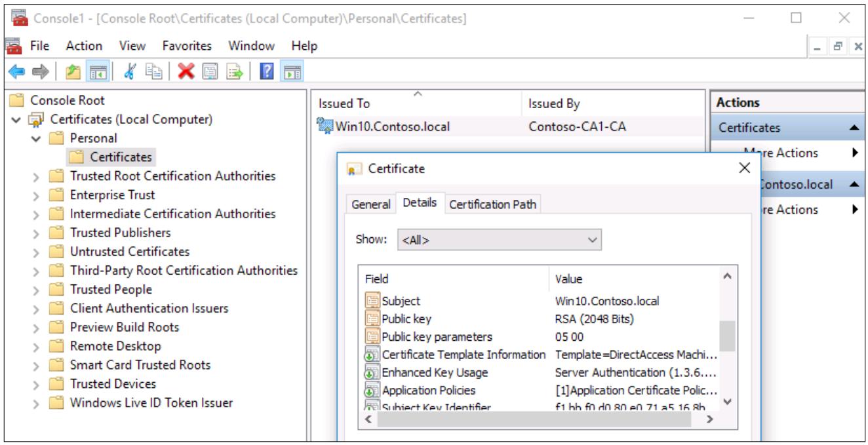The image size is (868, 445).
Task: Open the Action menu
Action: (84, 46)
